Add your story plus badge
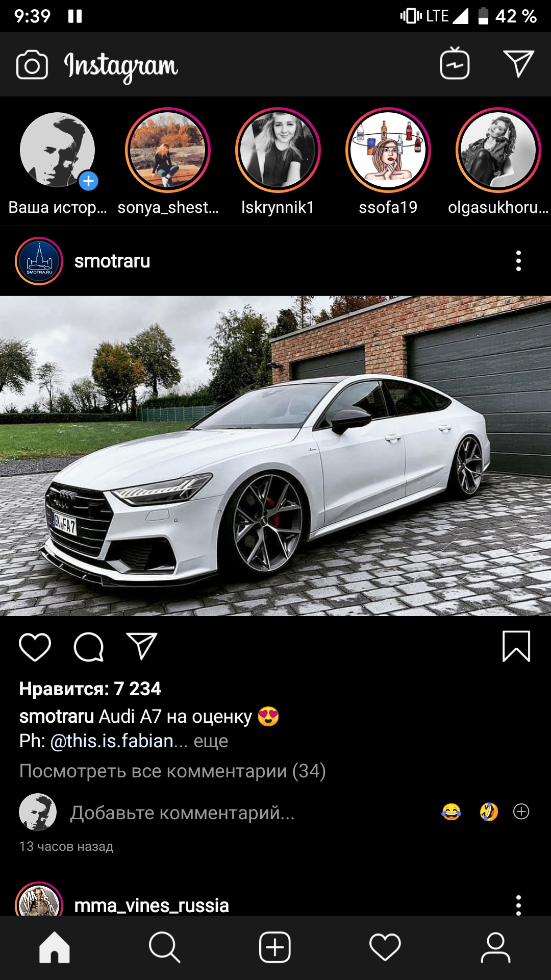Screen dimensions: 551x980 coord(88,181)
